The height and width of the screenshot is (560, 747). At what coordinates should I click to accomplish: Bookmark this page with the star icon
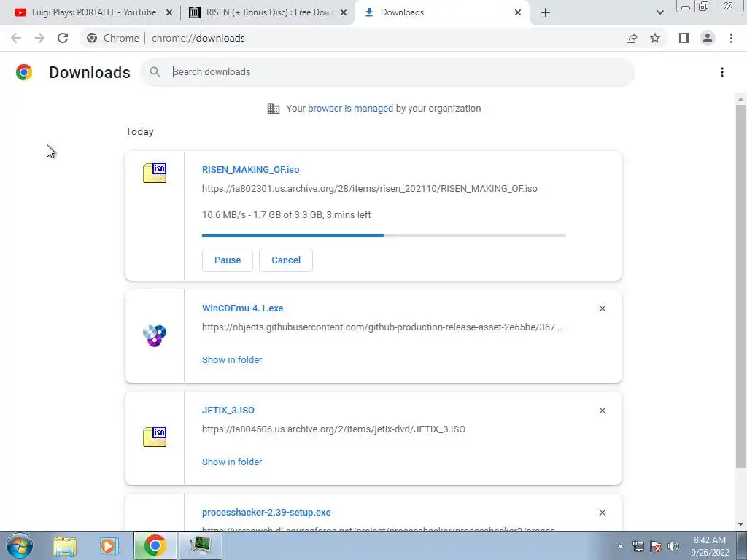(x=655, y=38)
